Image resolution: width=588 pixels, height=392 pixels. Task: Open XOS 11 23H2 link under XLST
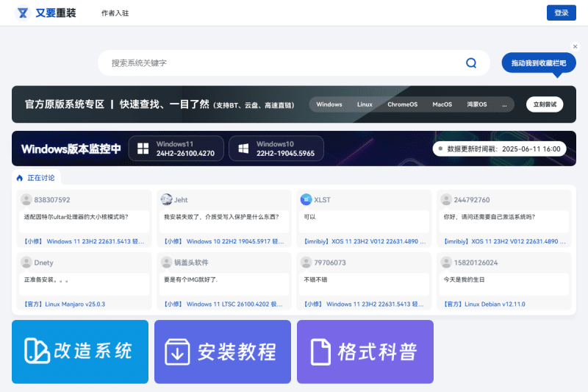coord(365,241)
